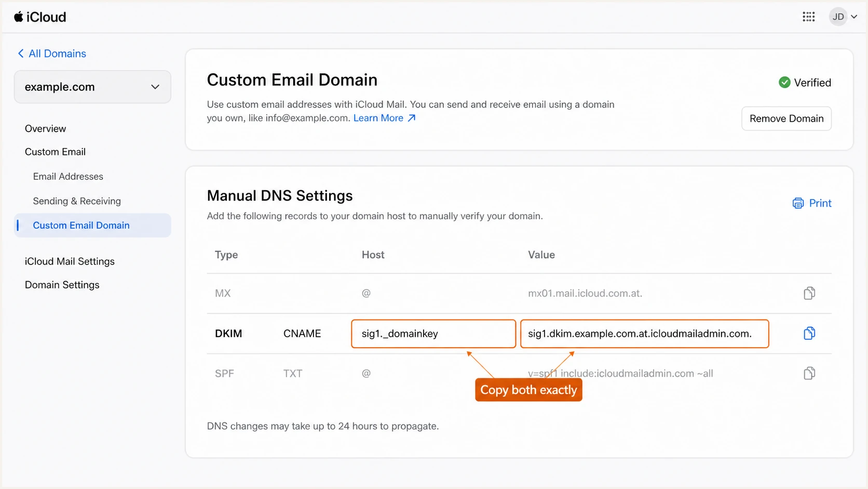Viewport: 868px width, 489px height.
Task: Click the DNS propagation 24 hours note
Action: [x=323, y=426]
